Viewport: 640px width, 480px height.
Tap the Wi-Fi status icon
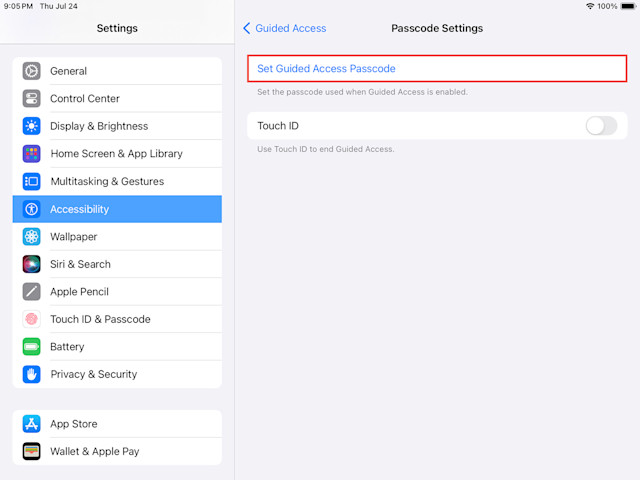pos(590,6)
